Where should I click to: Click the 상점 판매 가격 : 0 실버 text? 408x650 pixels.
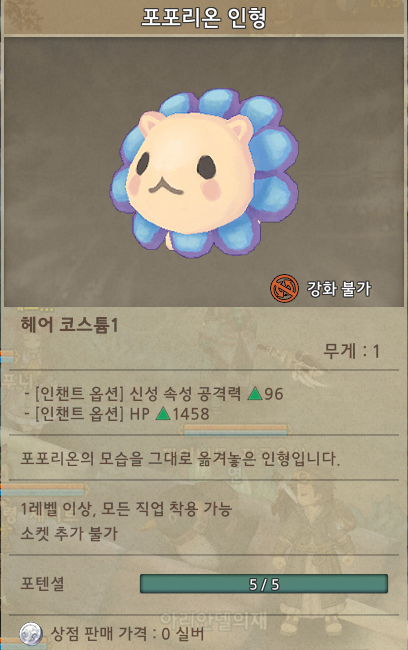[x=127, y=634]
